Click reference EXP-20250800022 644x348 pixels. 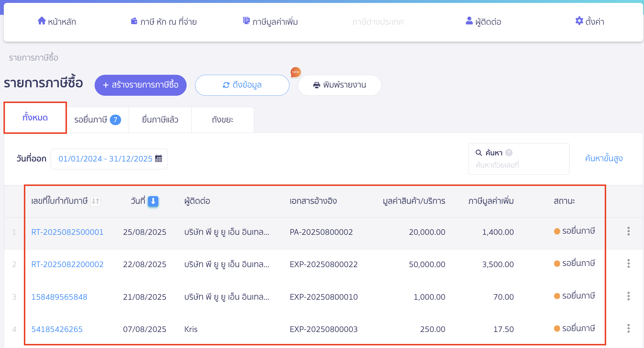(x=323, y=264)
